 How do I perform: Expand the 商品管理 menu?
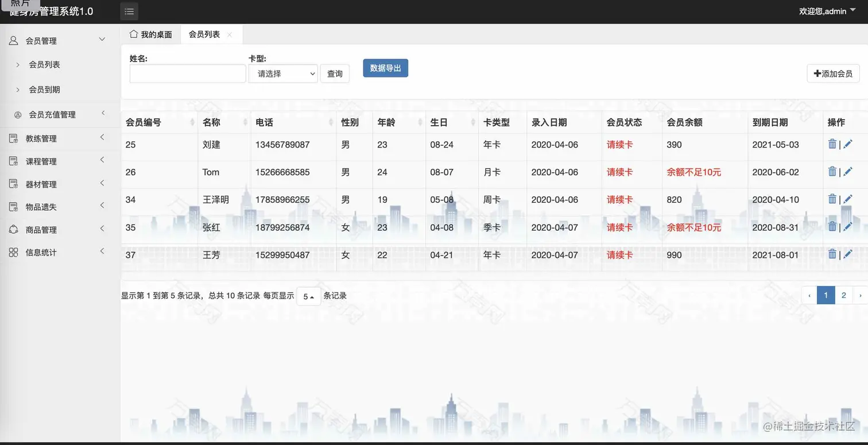coord(102,229)
